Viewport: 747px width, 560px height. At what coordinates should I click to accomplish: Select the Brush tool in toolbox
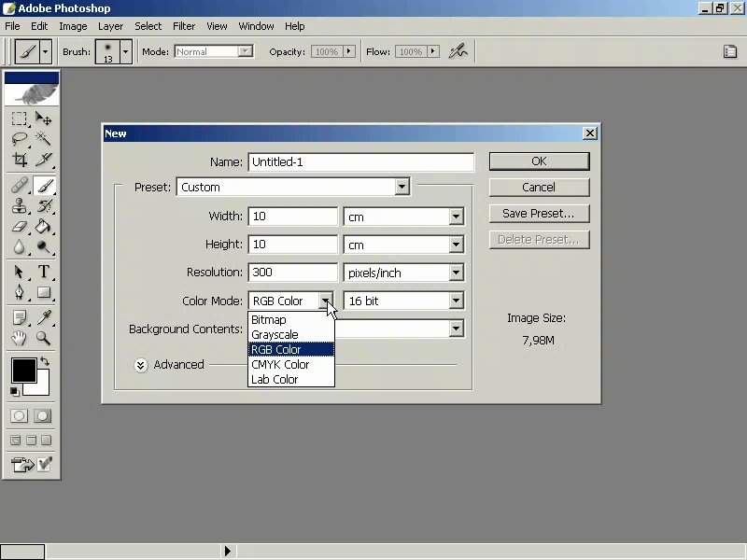(44, 185)
